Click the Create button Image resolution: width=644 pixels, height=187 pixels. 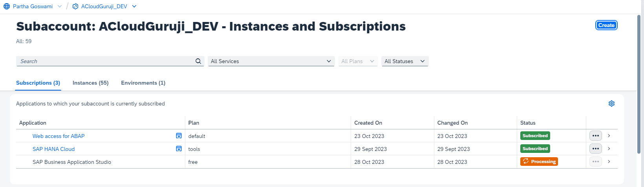pos(606,25)
